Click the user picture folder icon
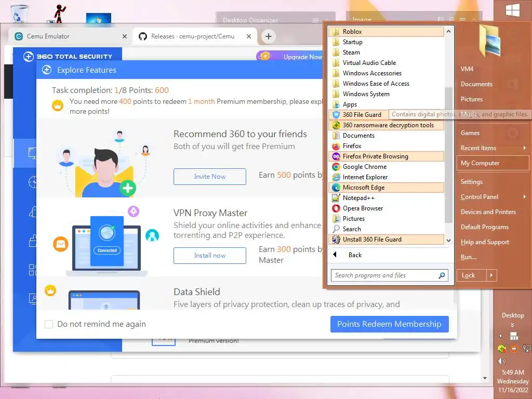Image resolution: width=532 pixels, height=399 pixels. pyautogui.click(x=489, y=40)
